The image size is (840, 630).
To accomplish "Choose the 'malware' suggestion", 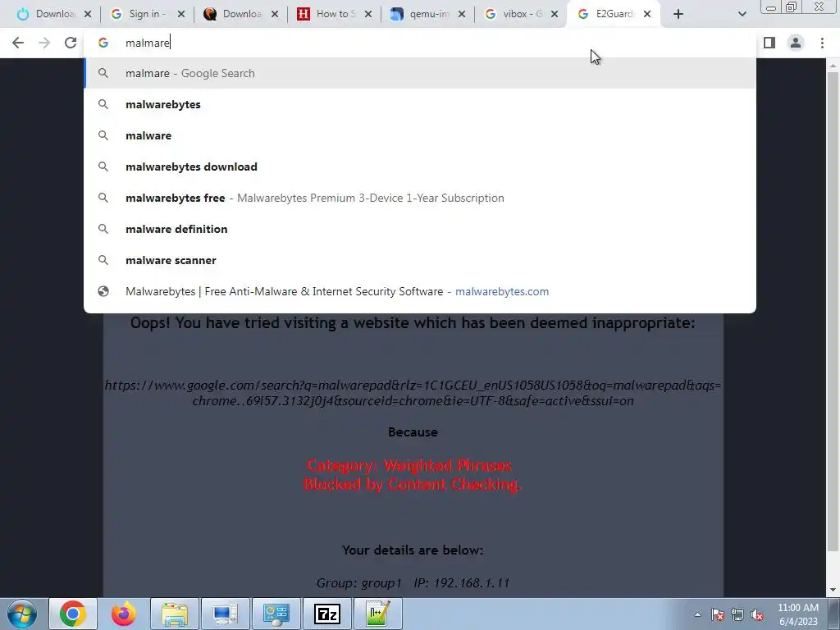I will click(420, 135).
